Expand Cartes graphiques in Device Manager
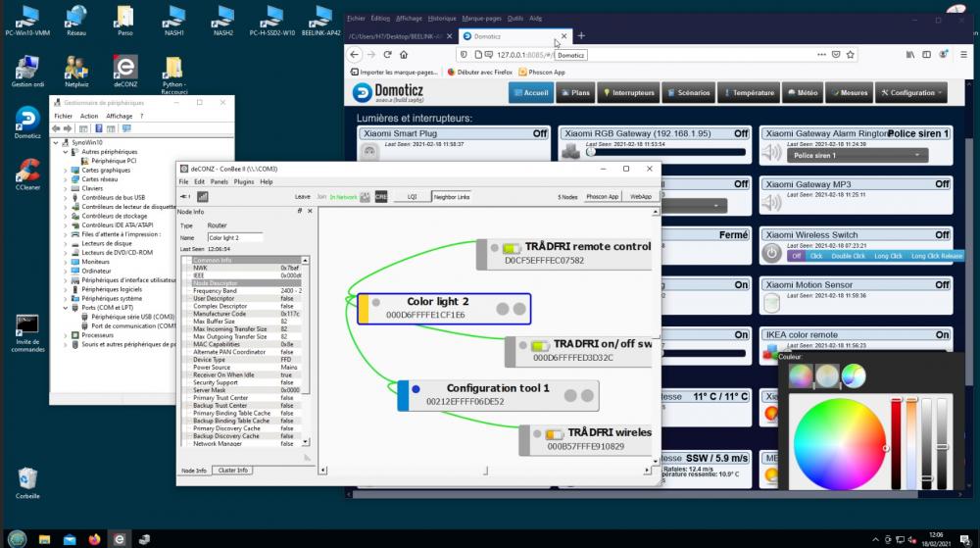 [x=66, y=170]
